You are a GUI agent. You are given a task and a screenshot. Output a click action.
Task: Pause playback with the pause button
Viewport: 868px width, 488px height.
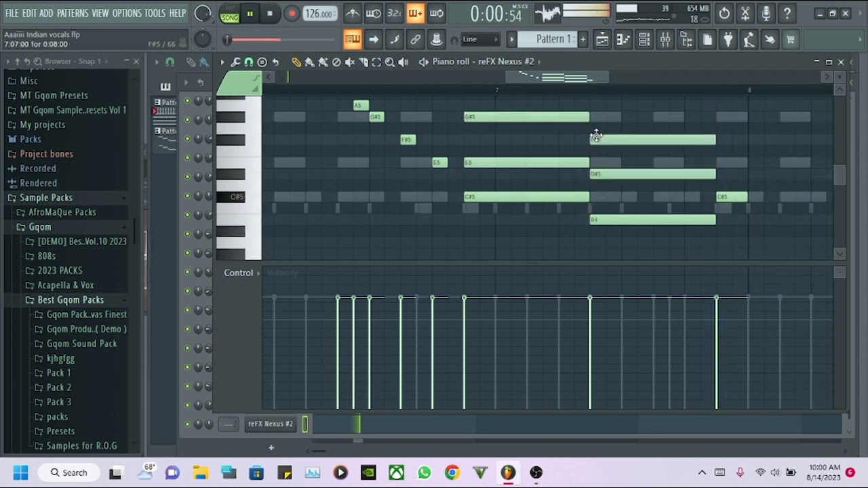250,14
